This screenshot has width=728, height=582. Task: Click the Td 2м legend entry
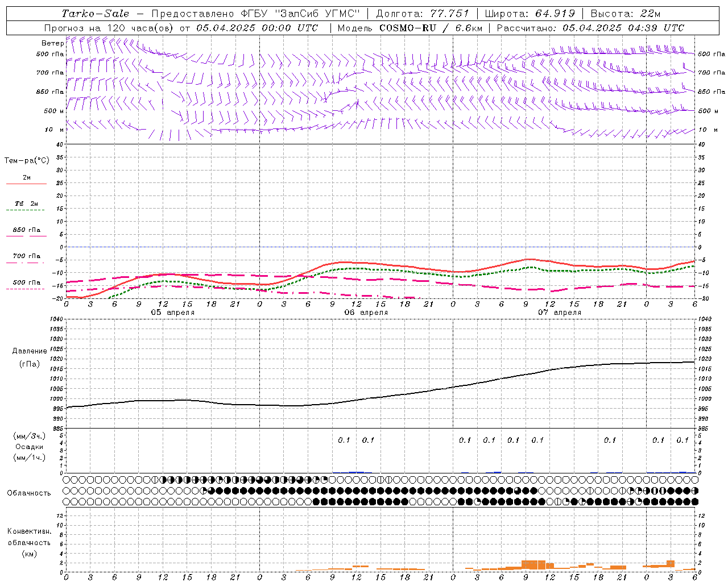pos(27,203)
